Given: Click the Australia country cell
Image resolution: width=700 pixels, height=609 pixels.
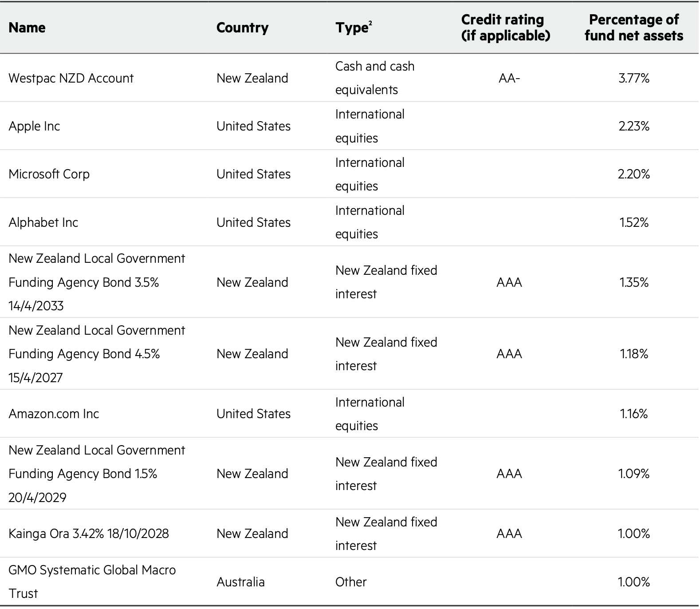Looking at the screenshot, I should click(240, 582).
